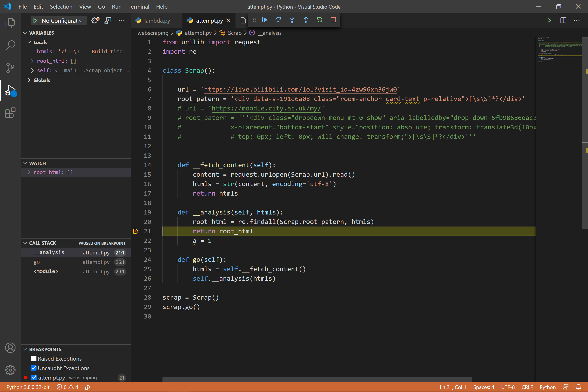
Task: Click Step Into in the debug toolbar
Action: [x=292, y=20]
